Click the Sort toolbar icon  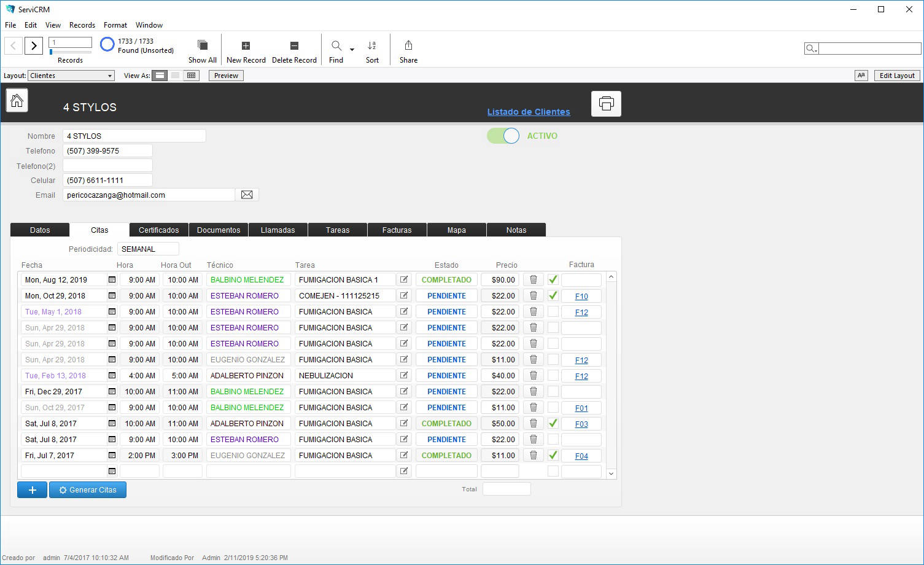(x=372, y=45)
